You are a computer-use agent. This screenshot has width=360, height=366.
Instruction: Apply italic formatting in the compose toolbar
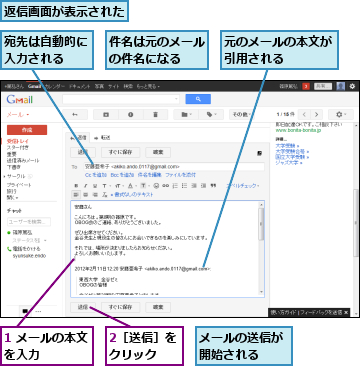(85, 186)
